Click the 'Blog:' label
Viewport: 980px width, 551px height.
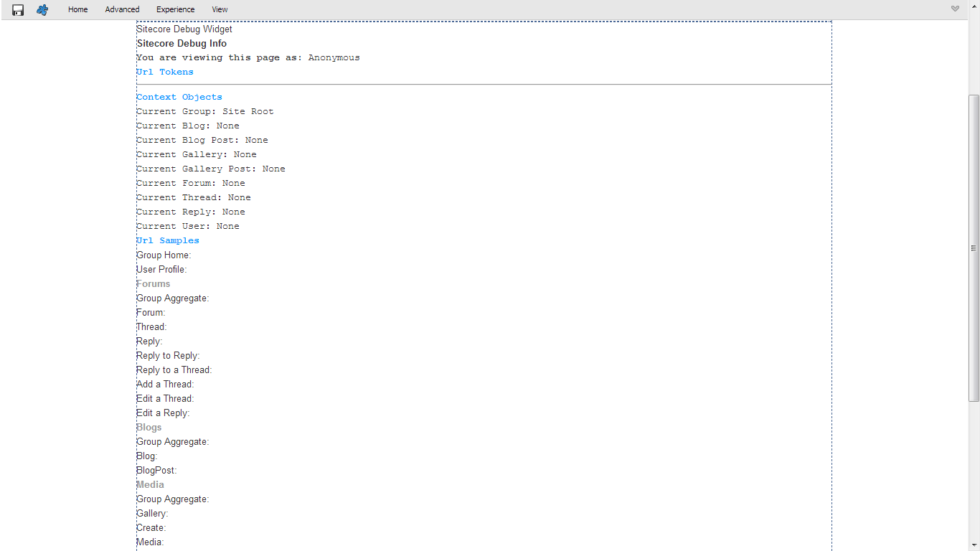(147, 456)
